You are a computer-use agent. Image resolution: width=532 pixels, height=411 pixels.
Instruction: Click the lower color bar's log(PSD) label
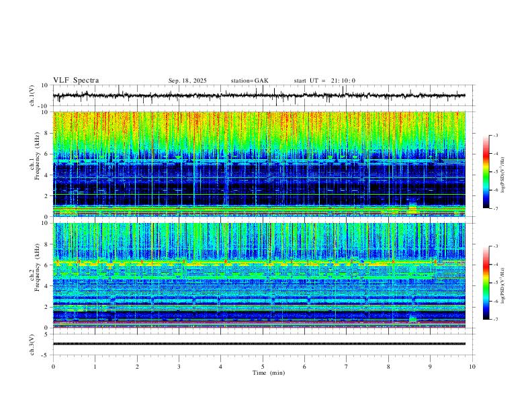click(503, 285)
